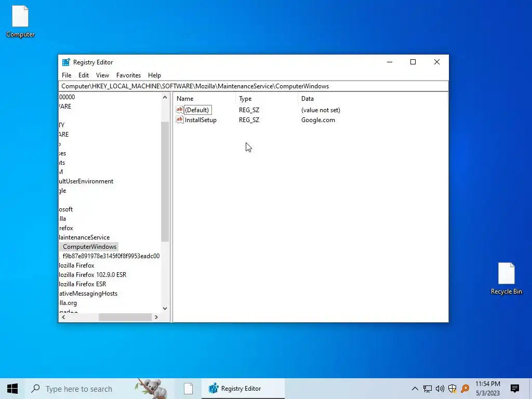Open the Windows Security tray icon

453,389
